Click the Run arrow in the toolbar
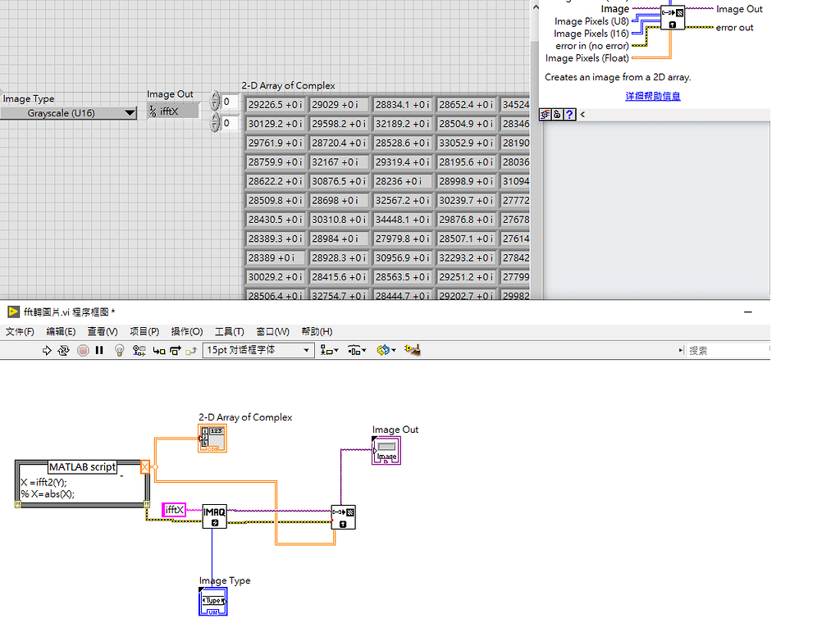 point(47,351)
